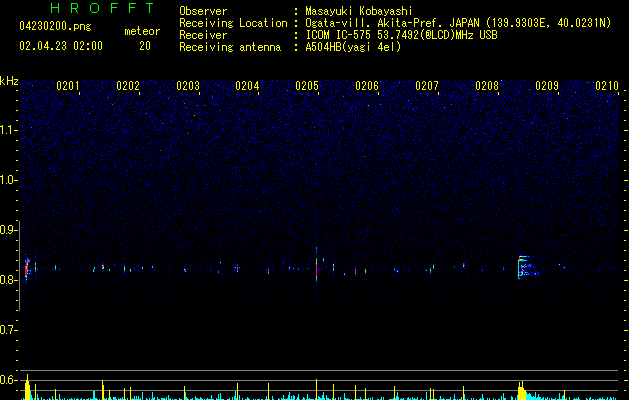Click the 0201 time marker
The image size is (629, 400).
pos(68,86)
